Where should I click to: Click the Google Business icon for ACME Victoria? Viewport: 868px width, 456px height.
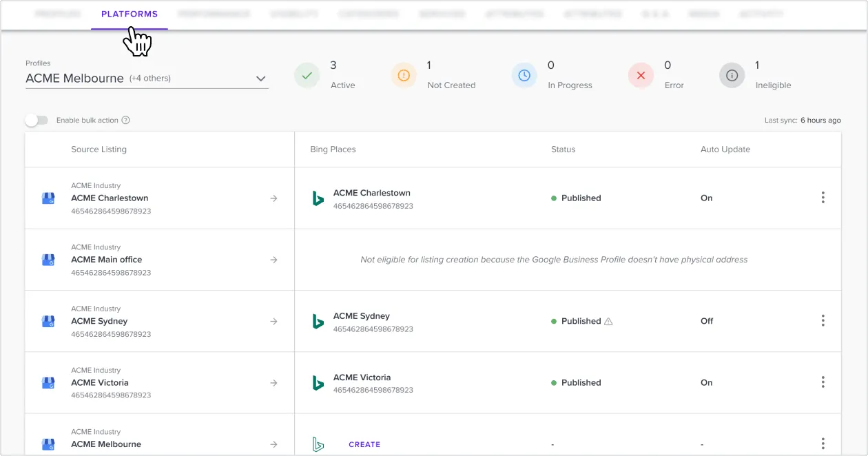click(48, 382)
